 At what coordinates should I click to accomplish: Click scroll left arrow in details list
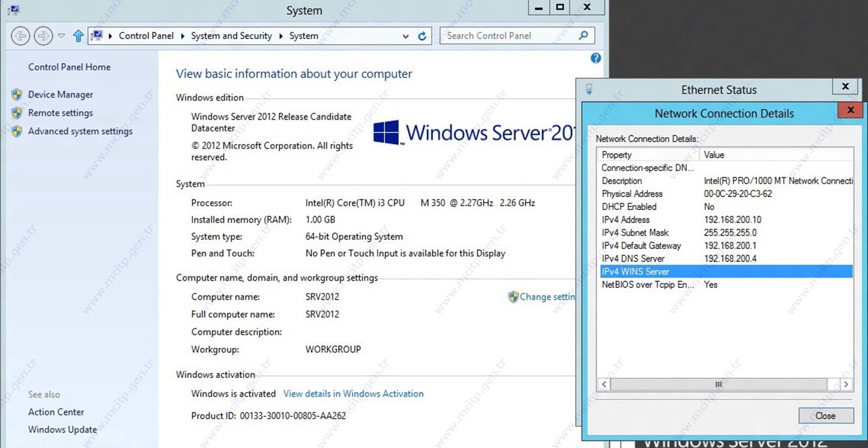pyautogui.click(x=604, y=385)
